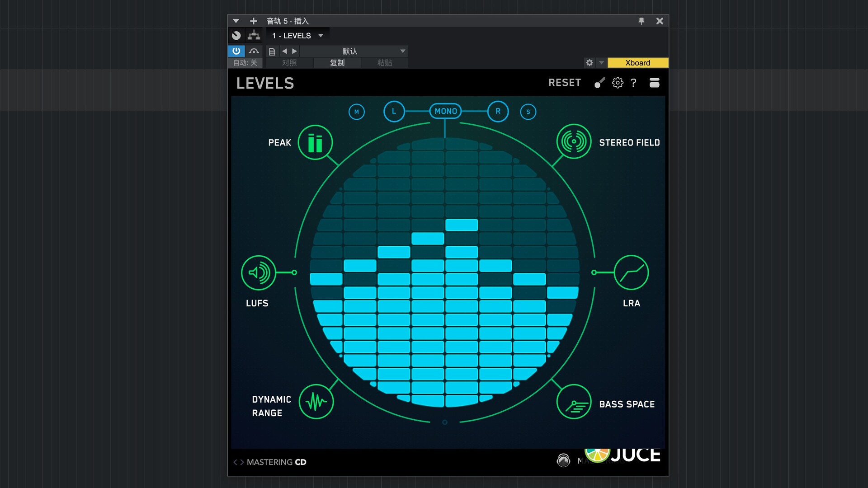Screen dimensions: 868x488
Task: Go to previous preset arrow
Action: click(x=235, y=462)
